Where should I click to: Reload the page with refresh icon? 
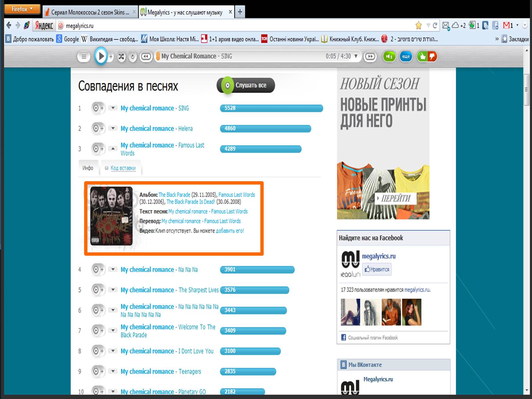pyautogui.click(x=435, y=26)
